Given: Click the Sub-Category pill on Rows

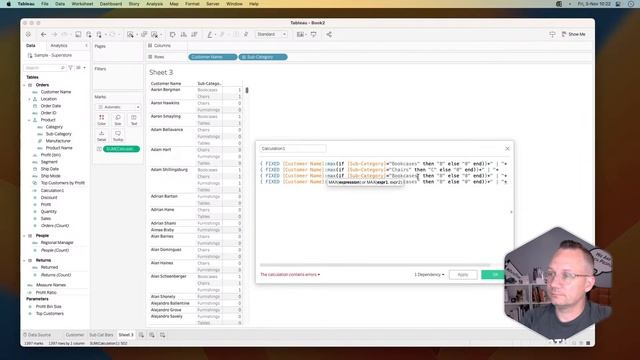Looking at the screenshot, I should (263, 57).
